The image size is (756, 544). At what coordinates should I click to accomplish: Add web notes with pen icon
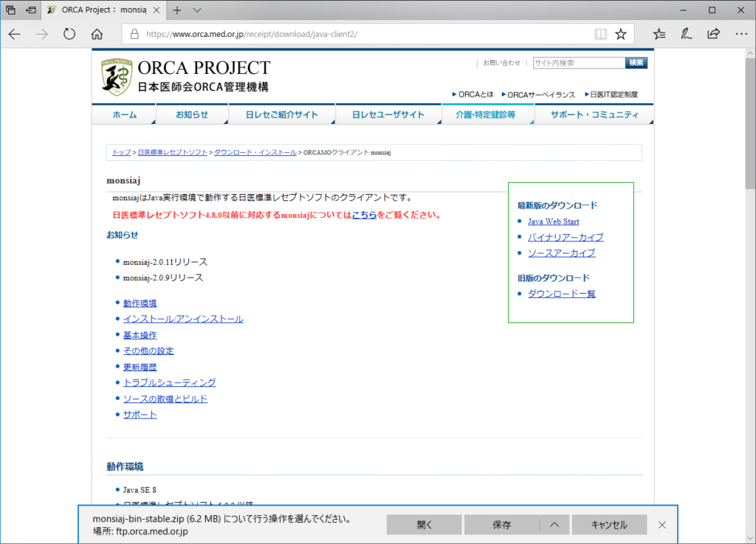[x=686, y=34]
